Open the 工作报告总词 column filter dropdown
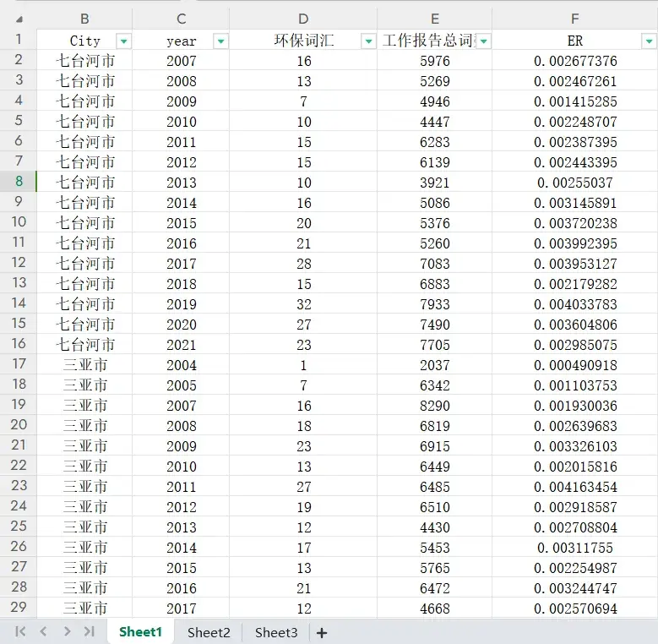Screen dimensions: 658x644 pyautogui.click(x=483, y=41)
